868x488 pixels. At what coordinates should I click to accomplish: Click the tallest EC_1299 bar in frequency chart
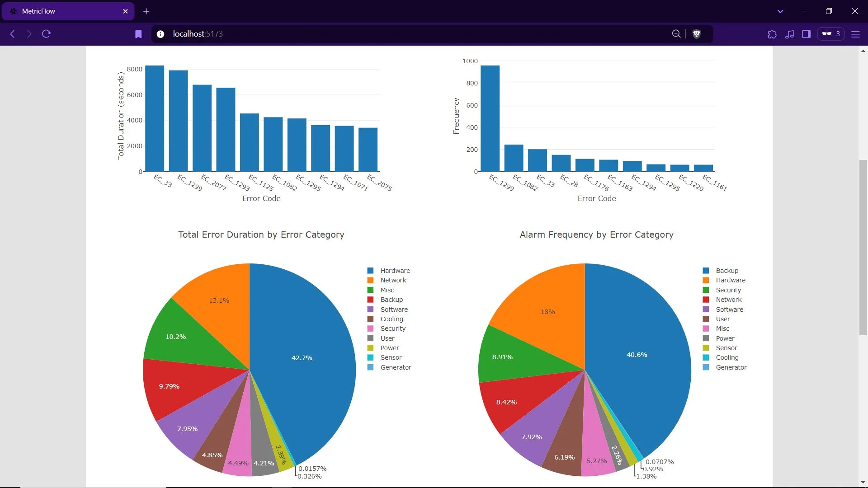coord(490,118)
